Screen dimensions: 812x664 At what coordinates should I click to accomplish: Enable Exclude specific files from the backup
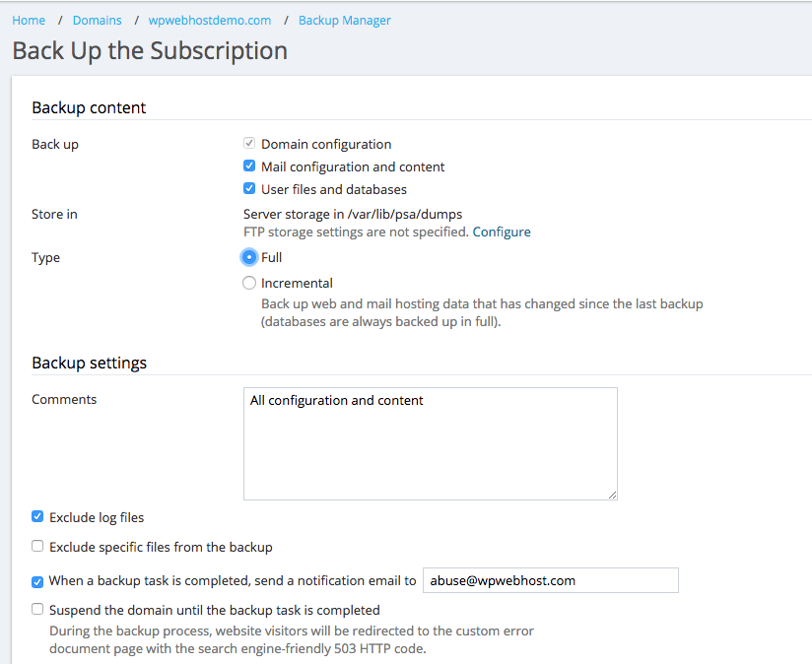[37, 546]
